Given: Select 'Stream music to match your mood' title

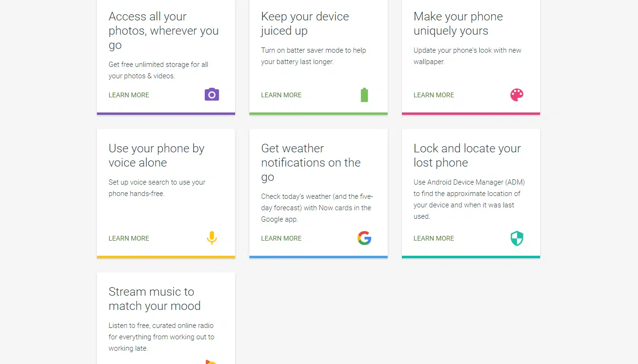Looking at the screenshot, I should tap(154, 299).
